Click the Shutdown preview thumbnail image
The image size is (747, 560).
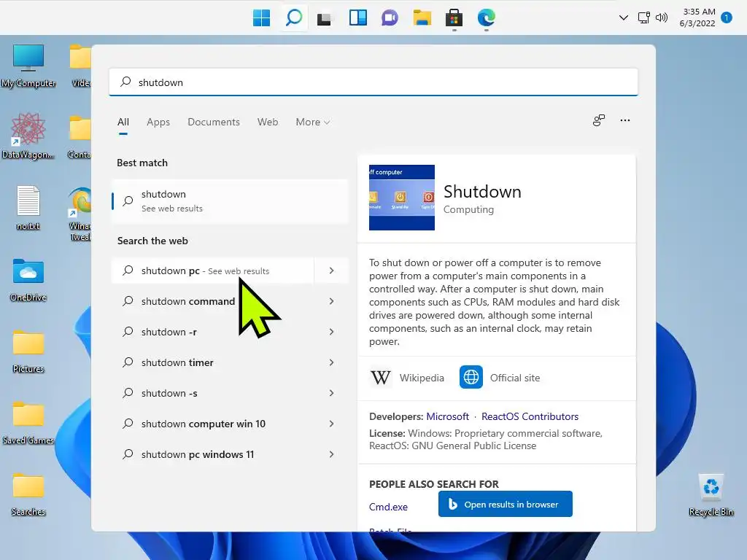click(x=402, y=198)
